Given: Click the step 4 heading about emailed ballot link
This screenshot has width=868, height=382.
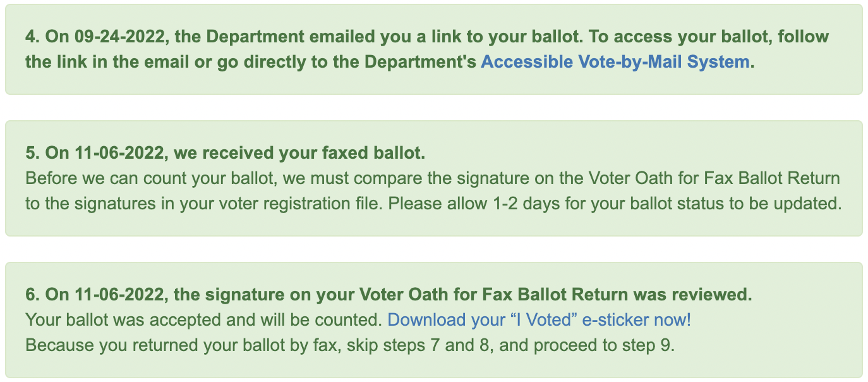Looking at the screenshot, I should click(426, 49).
